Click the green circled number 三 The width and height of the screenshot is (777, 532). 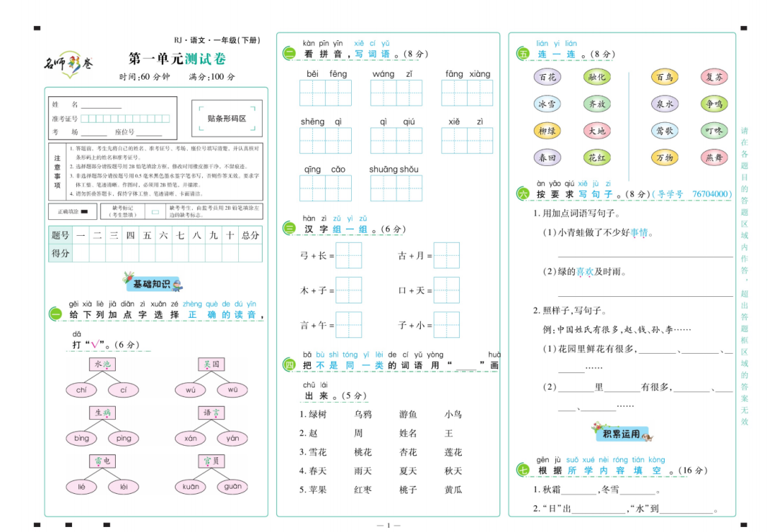coord(289,229)
